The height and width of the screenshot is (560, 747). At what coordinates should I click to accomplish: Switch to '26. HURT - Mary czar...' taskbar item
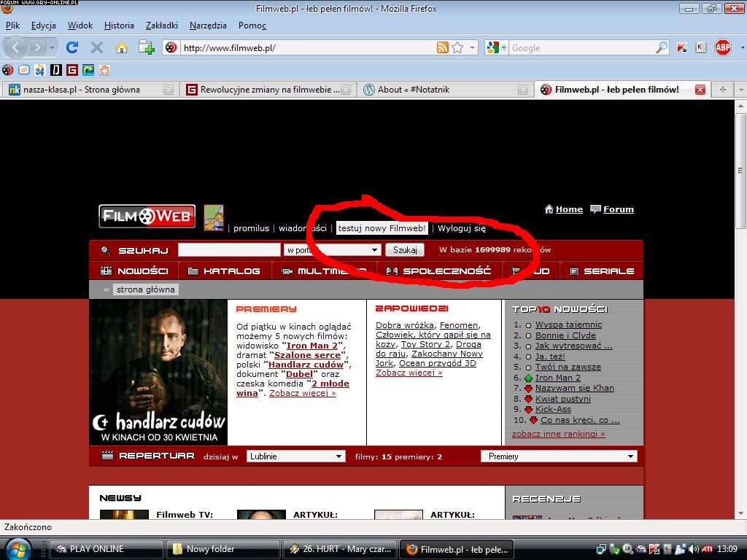(339, 549)
